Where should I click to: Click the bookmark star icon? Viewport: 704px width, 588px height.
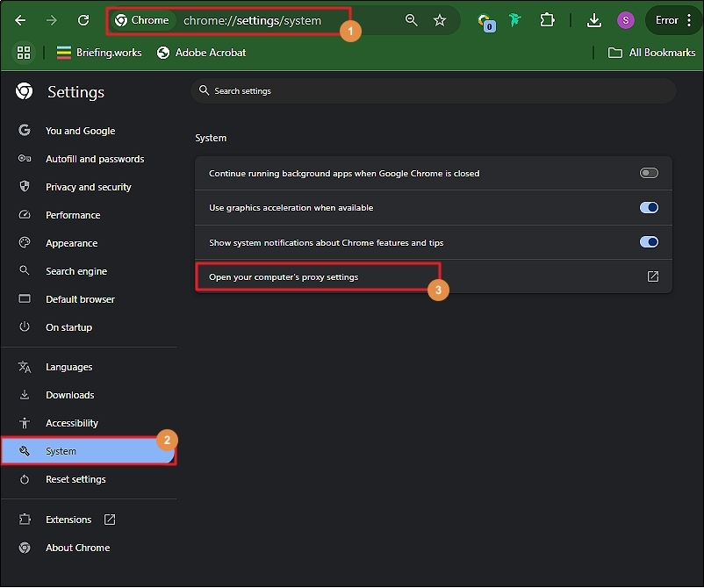pos(440,20)
